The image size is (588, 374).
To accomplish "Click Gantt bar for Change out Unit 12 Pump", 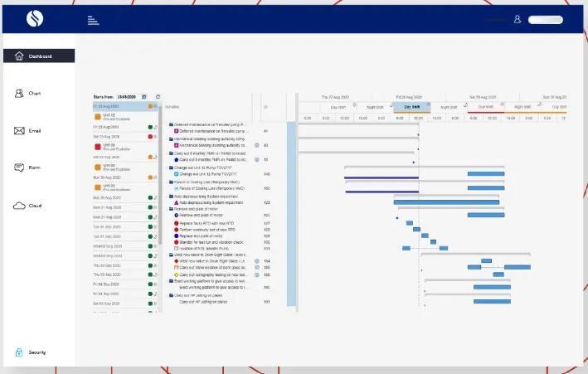I will 486,173.
